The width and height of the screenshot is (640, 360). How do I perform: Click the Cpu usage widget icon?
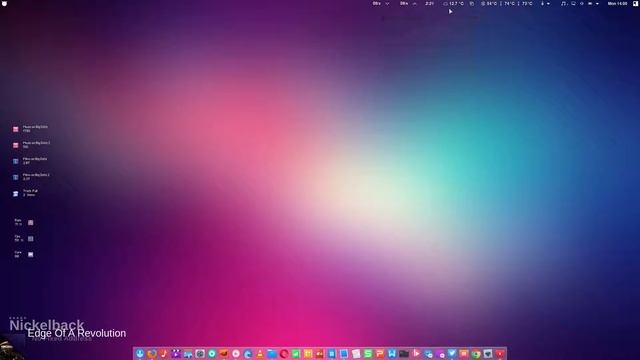point(31,238)
